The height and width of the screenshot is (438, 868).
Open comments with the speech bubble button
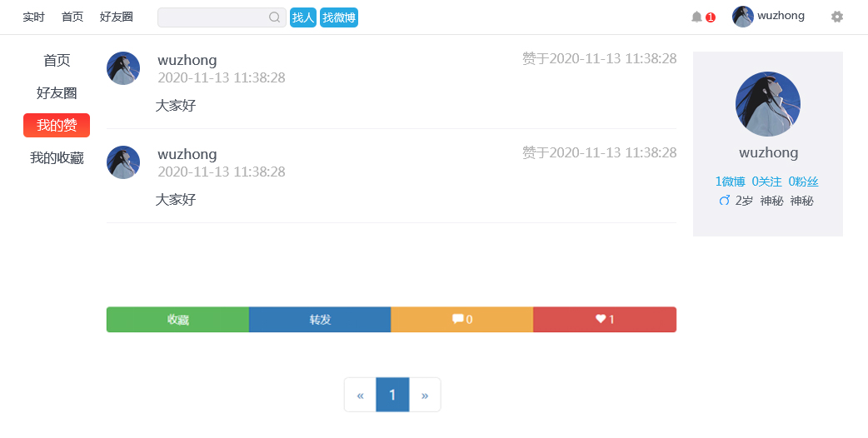[x=462, y=320]
